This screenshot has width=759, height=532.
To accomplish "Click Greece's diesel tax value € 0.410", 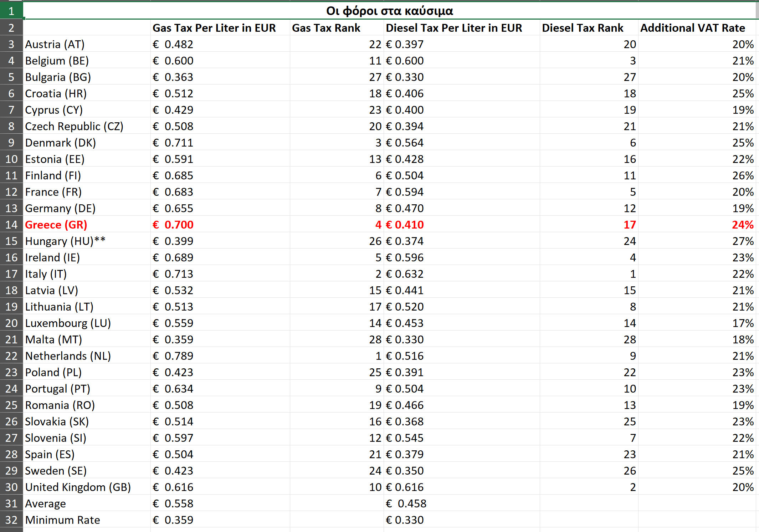I will (x=462, y=225).
